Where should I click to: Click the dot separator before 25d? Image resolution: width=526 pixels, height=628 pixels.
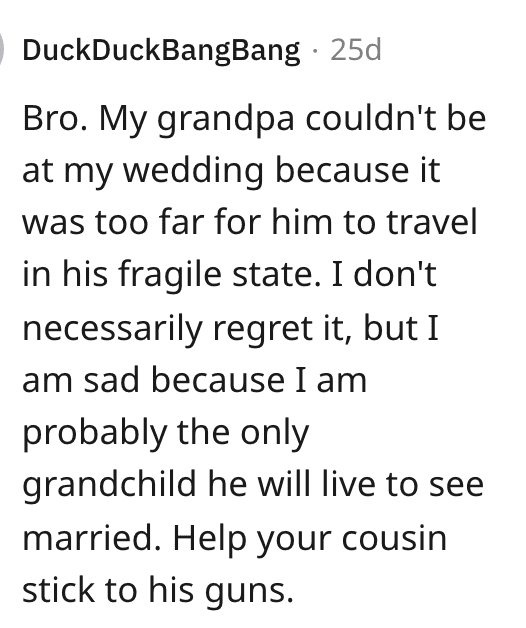tap(316, 51)
